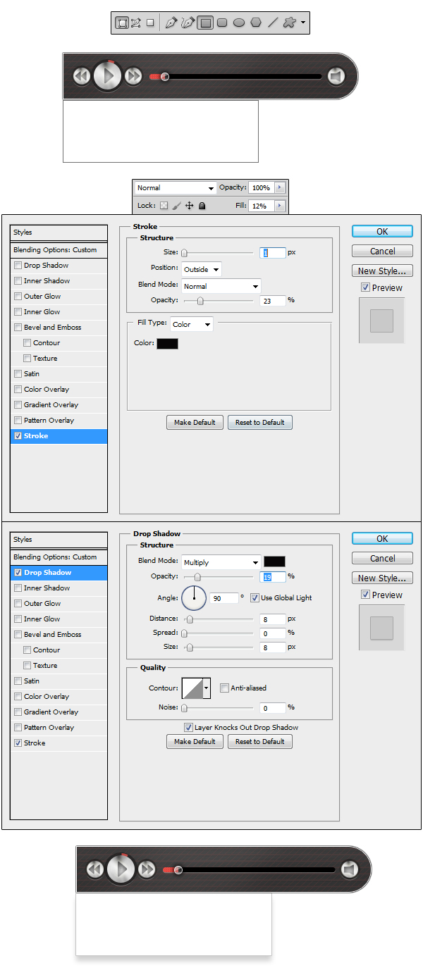423x980 pixels.
Task: Enable Satin checkbox in the Drop Shadow dialog
Action: [x=18, y=681]
